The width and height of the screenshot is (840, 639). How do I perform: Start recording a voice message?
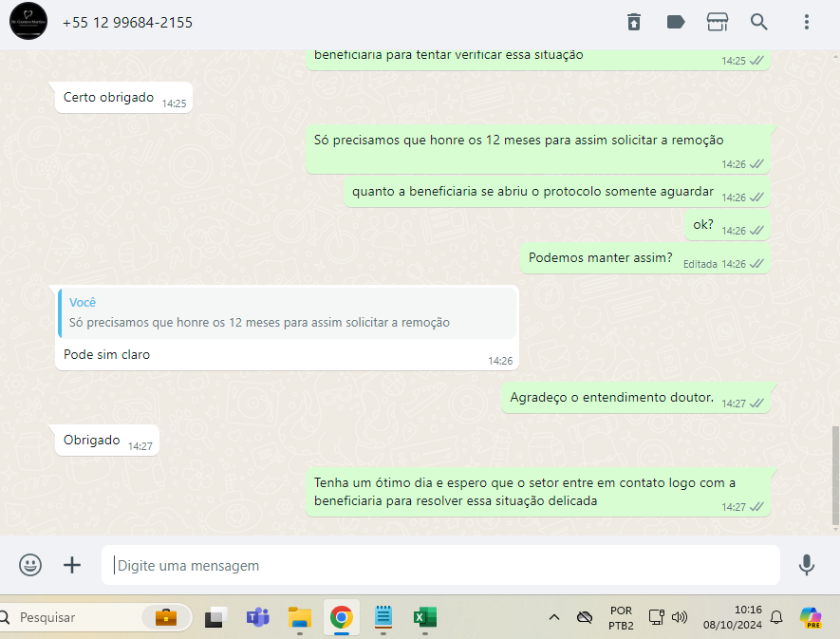[x=806, y=565]
